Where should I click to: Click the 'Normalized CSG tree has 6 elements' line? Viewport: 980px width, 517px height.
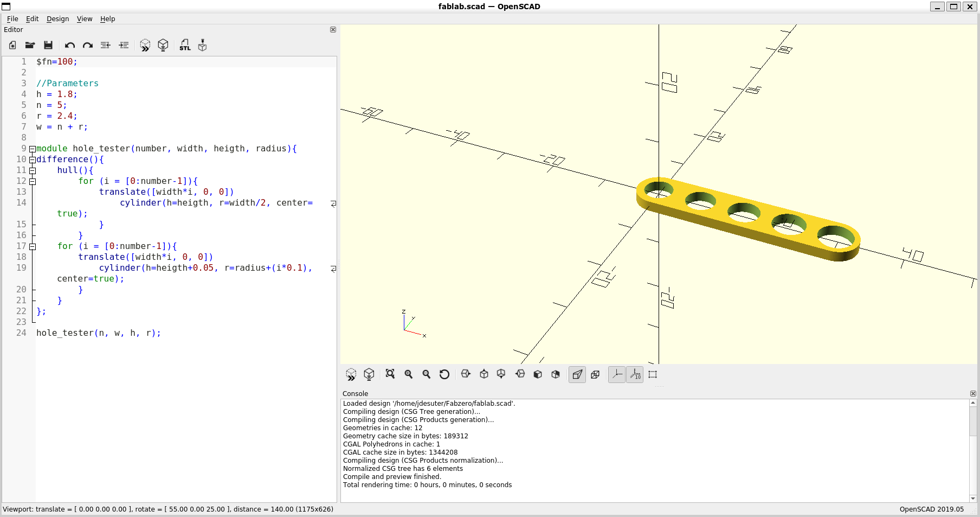click(x=403, y=469)
